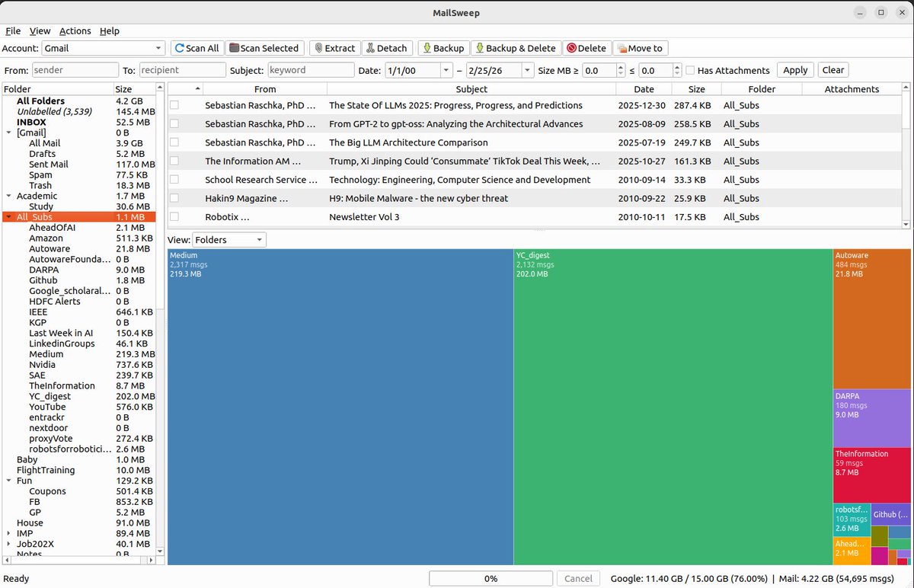
Task: Select the orange Autoware treemap block
Action: coord(872,318)
